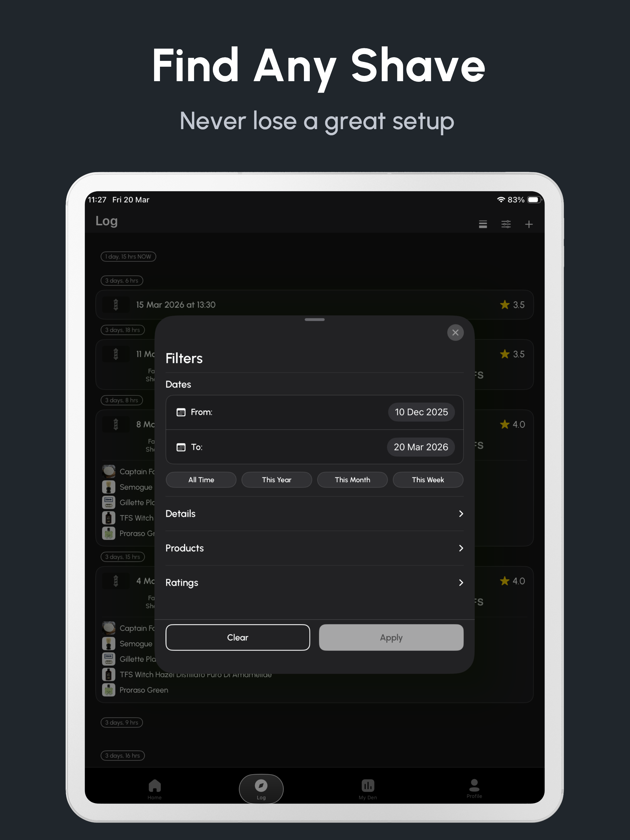Change the From date 10 Dec 2025
This screenshot has width=630, height=840.
point(421,412)
